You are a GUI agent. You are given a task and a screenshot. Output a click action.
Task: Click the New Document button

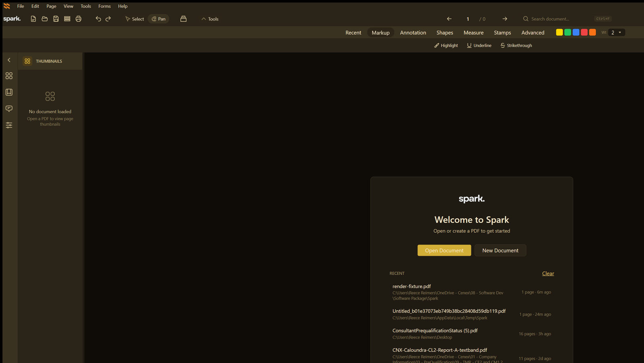500,250
